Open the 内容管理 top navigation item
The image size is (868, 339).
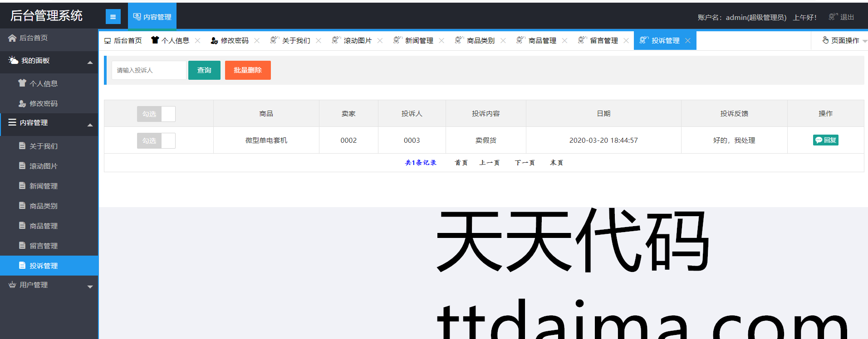point(152,17)
